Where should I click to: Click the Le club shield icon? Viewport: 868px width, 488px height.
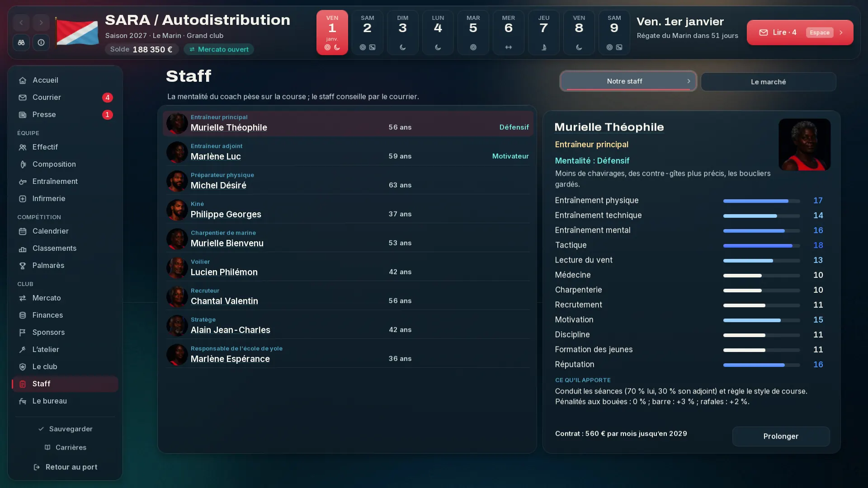point(23,367)
